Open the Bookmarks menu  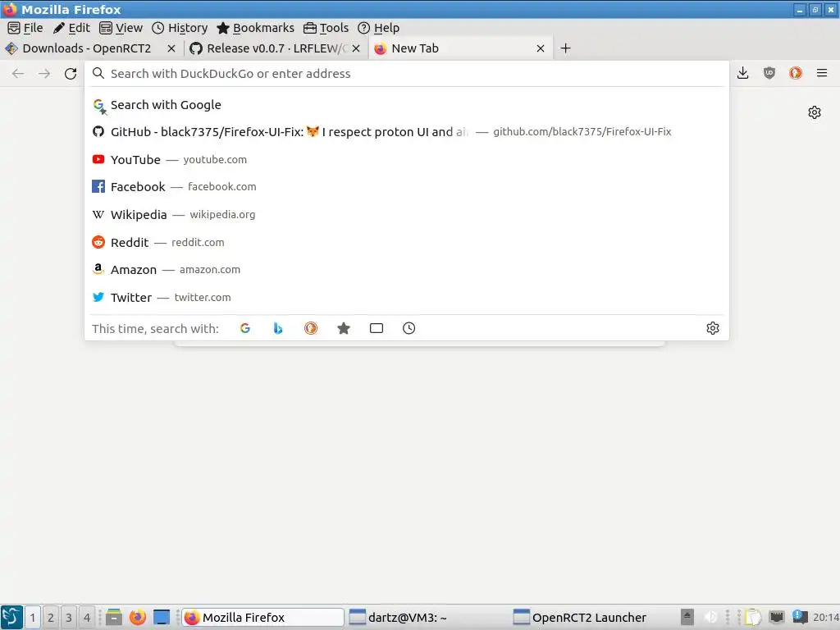(256, 28)
